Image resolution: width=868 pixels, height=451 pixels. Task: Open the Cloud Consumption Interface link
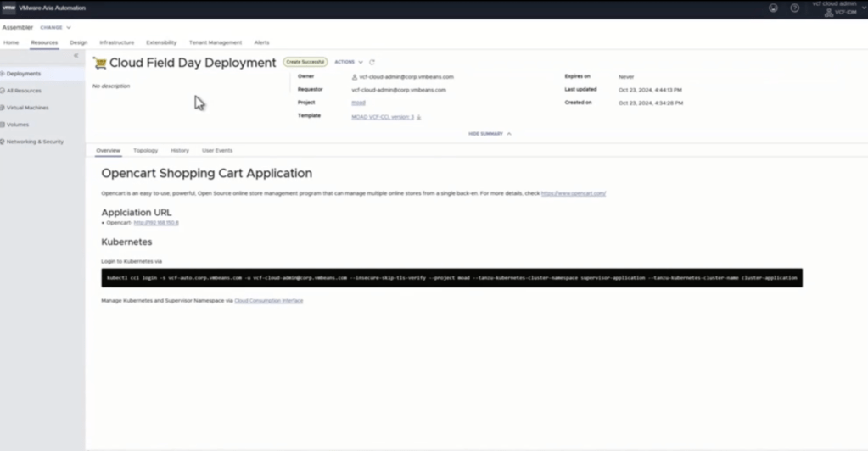coord(268,300)
